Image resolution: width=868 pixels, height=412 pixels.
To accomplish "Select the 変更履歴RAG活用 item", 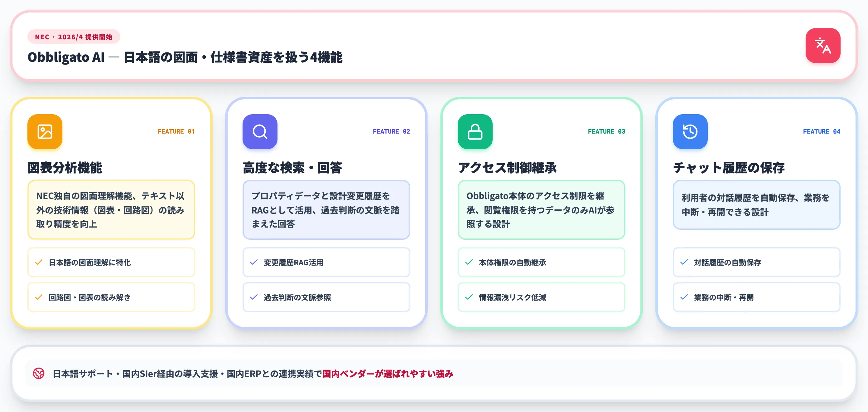I will click(326, 262).
